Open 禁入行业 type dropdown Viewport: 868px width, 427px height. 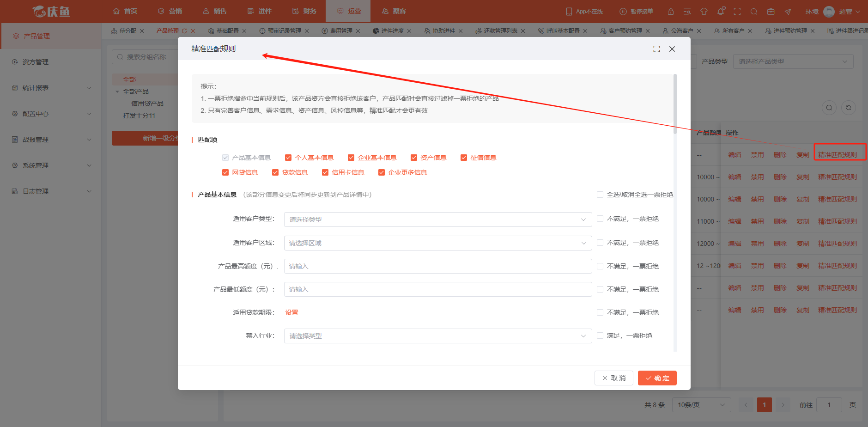pos(438,336)
